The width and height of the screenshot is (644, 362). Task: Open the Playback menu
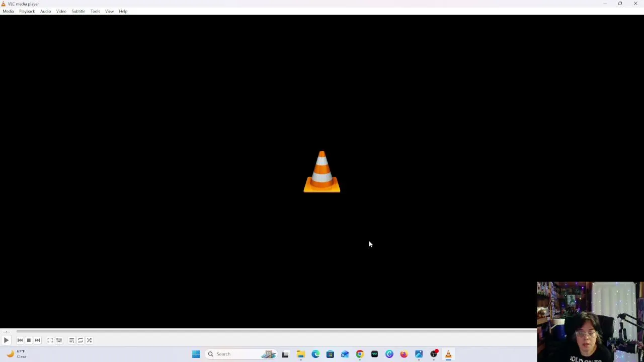pos(27,11)
